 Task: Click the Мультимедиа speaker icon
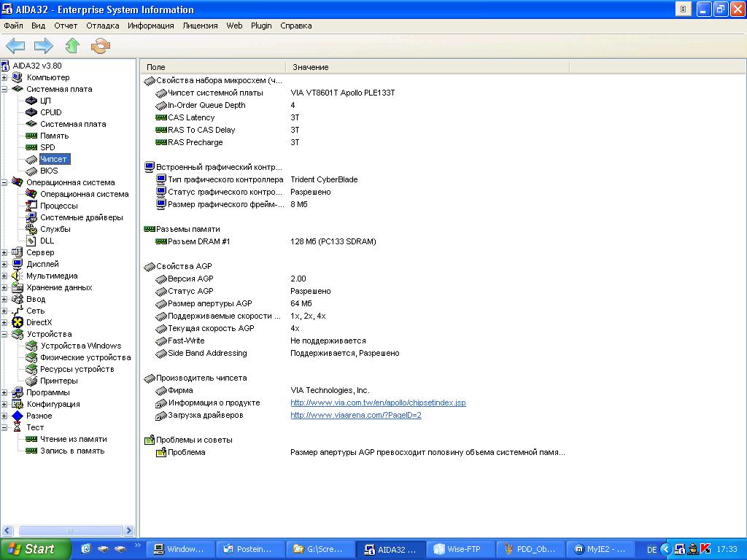point(18,276)
